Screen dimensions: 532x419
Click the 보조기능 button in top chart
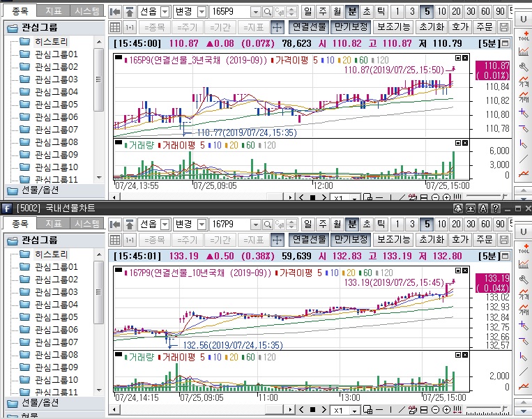pos(393,27)
